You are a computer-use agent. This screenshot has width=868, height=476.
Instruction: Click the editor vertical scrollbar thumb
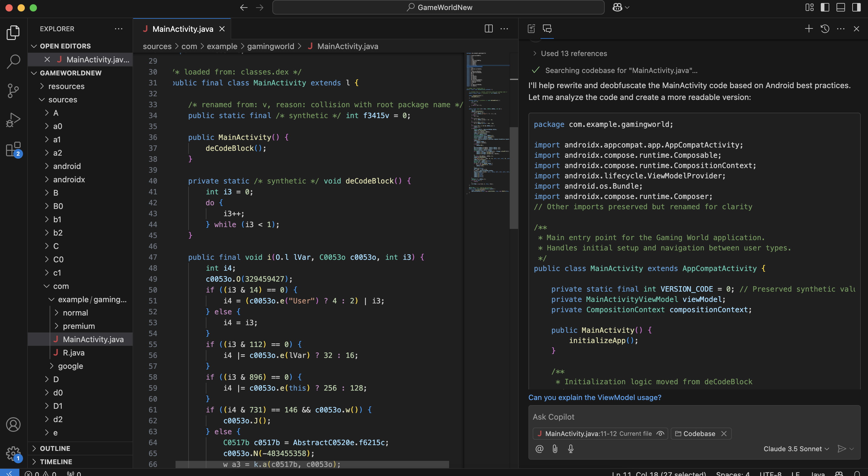click(514, 178)
